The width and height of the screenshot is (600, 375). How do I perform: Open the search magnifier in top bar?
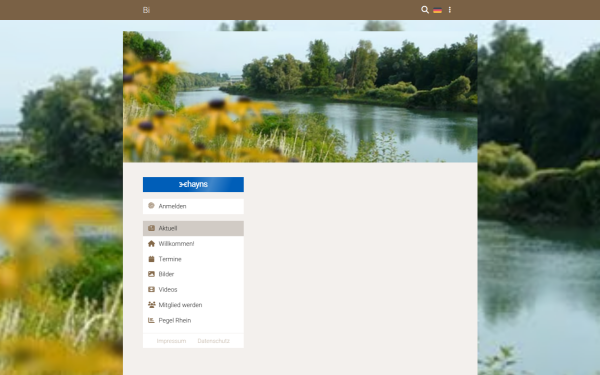(x=425, y=10)
